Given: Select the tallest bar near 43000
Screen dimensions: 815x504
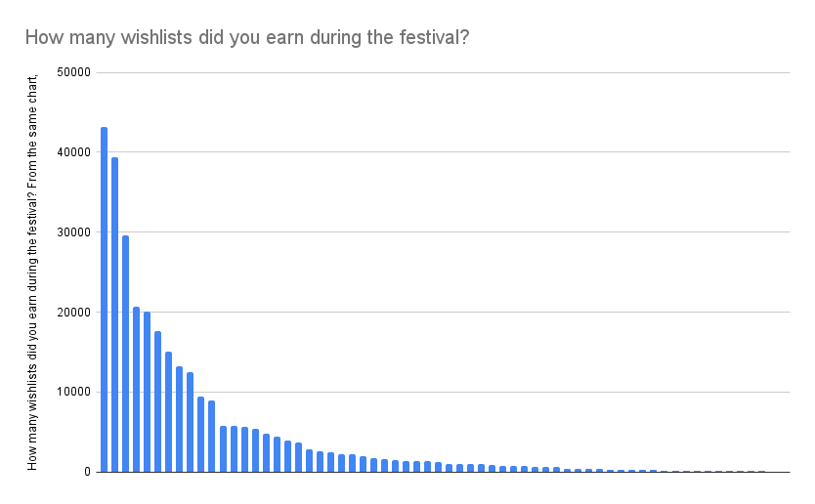Looking at the screenshot, I should 104,299.
